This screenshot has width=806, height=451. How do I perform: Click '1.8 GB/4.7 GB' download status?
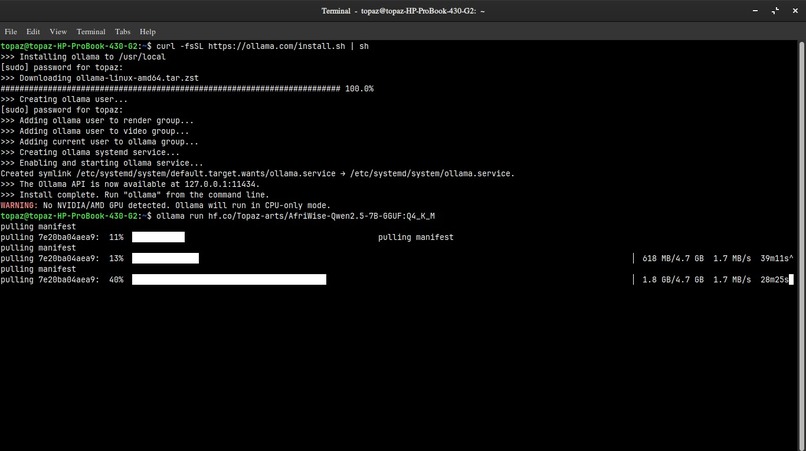673,280
